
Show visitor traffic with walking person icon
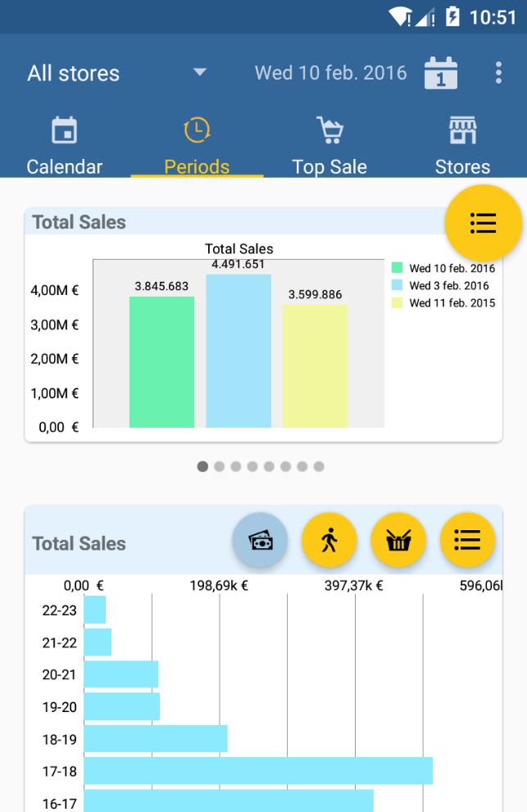[x=329, y=540]
